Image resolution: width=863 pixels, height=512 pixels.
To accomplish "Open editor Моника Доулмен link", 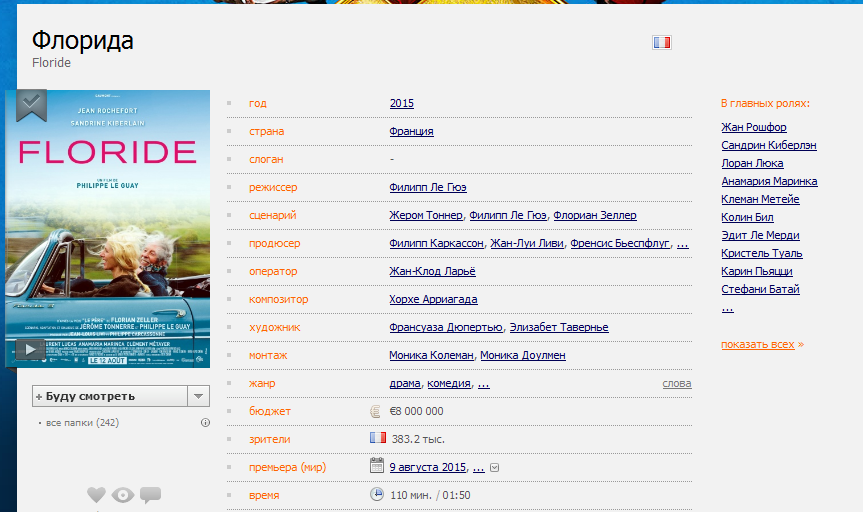I will pos(523,356).
